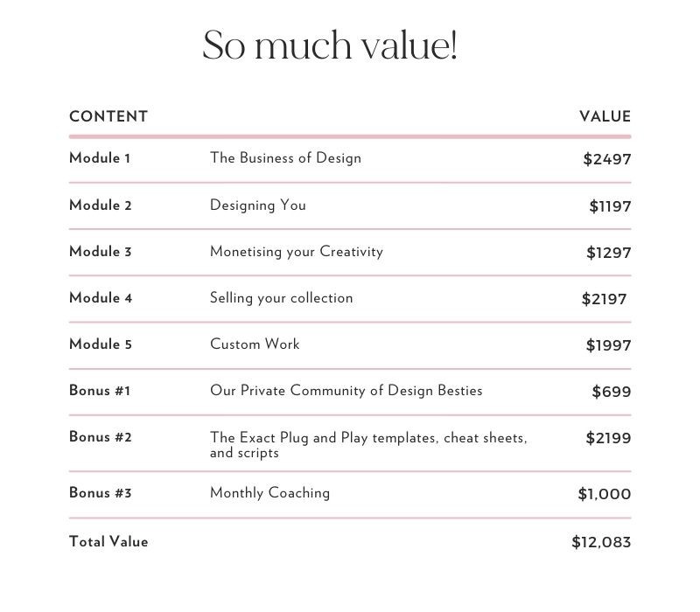
Task: Click the Module 1 row label
Action: coord(100,158)
